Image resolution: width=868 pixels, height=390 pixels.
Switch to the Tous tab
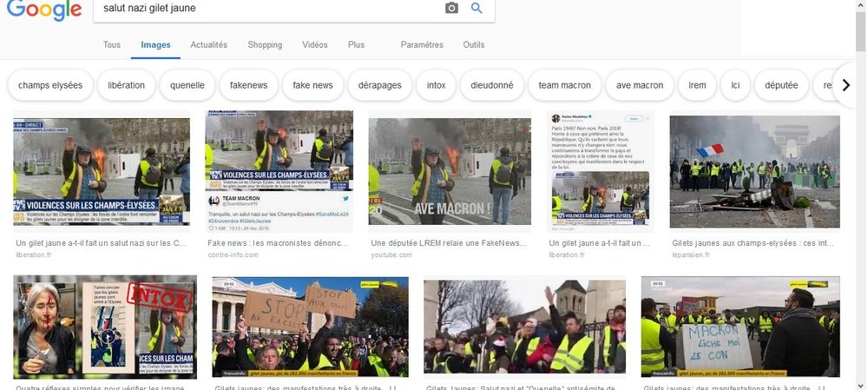tap(112, 45)
